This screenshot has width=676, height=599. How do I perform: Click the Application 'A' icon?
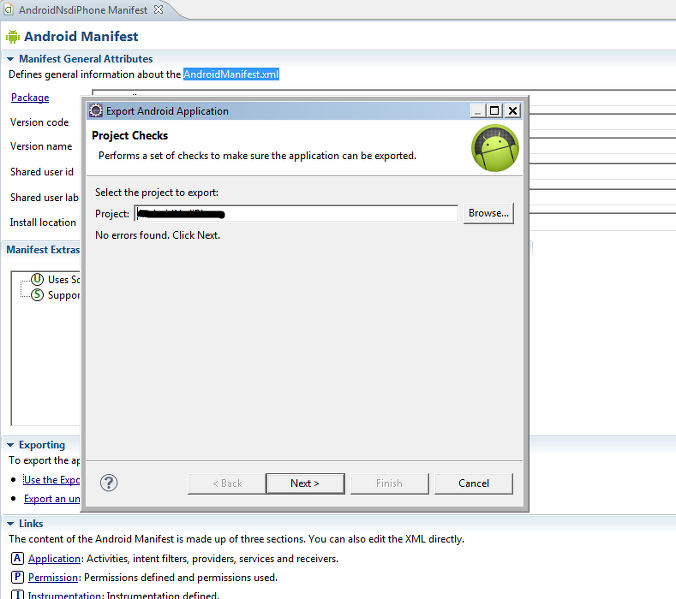[x=17, y=558]
